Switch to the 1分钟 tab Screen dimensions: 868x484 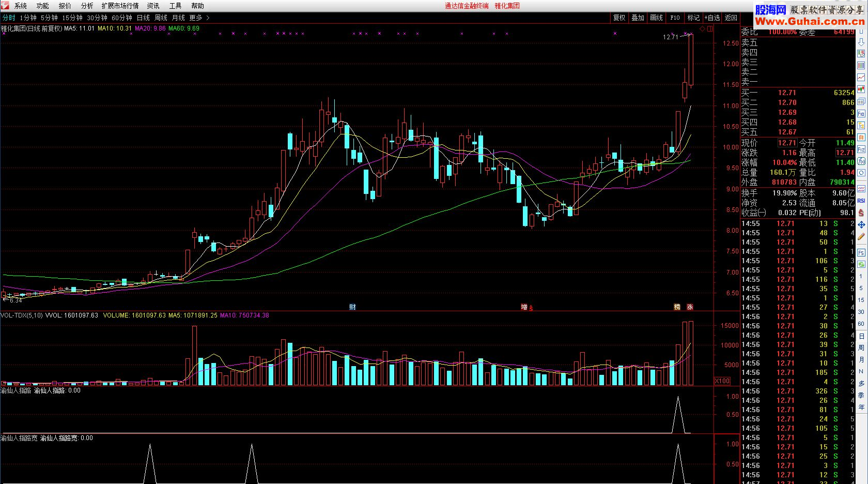point(28,18)
